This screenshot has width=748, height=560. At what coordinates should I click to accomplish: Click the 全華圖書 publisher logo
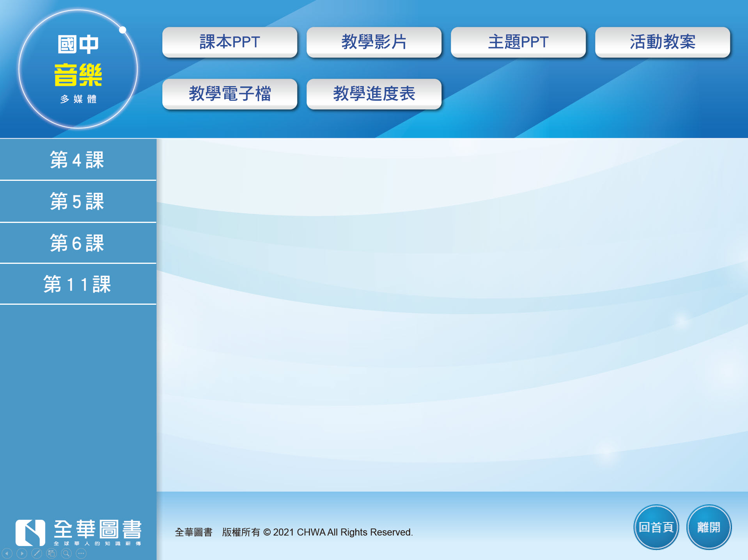(78, 532)
